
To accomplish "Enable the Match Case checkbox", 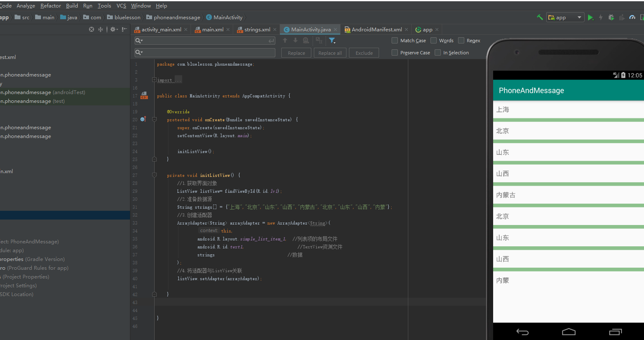I will click(395, 41).
